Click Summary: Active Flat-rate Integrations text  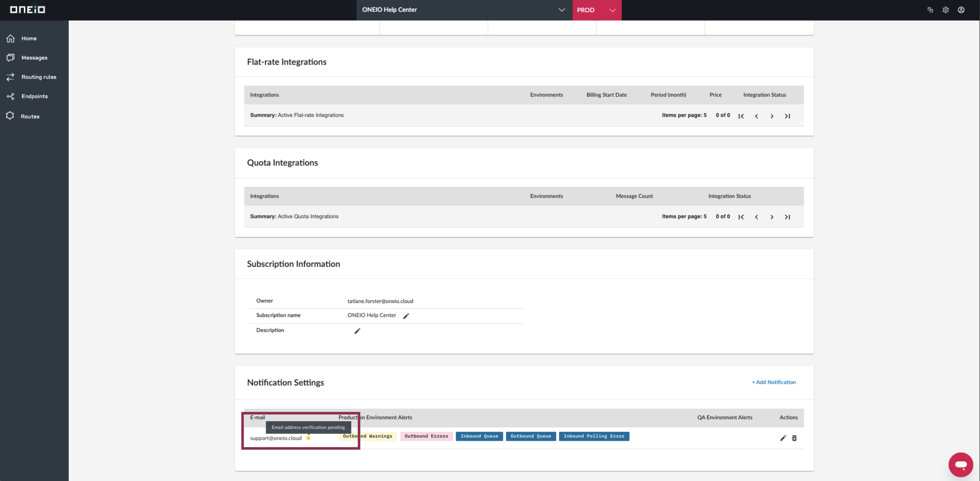[x=297, y=115]
